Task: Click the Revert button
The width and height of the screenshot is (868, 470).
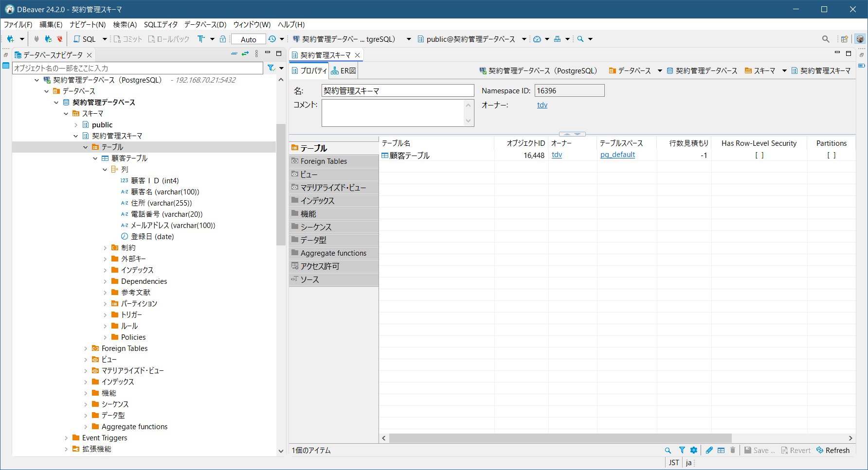Action: click(x=796, y=451)
